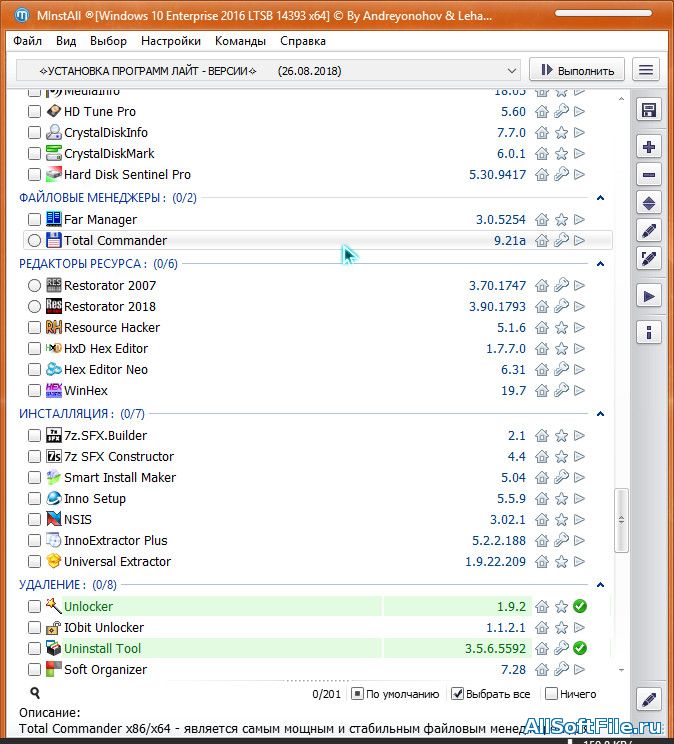Open the hamburger menu button
This screenshot has height=744, width=674.
tap(646, 70)
